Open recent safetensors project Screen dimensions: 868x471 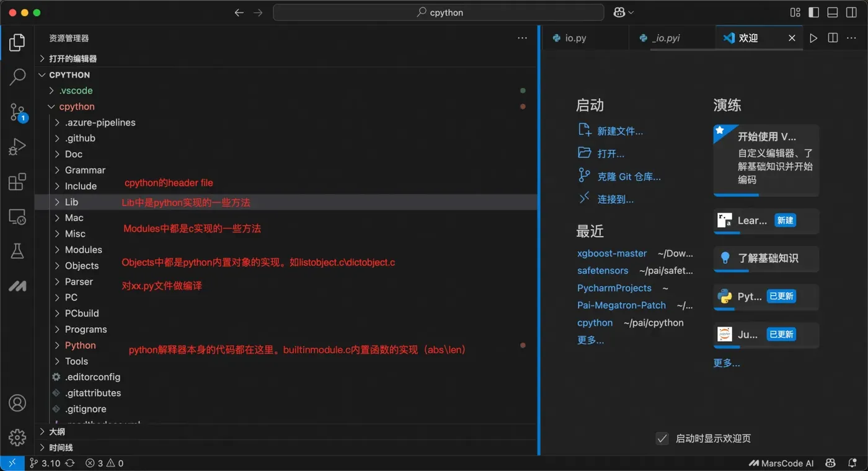[x=603, y=271]
